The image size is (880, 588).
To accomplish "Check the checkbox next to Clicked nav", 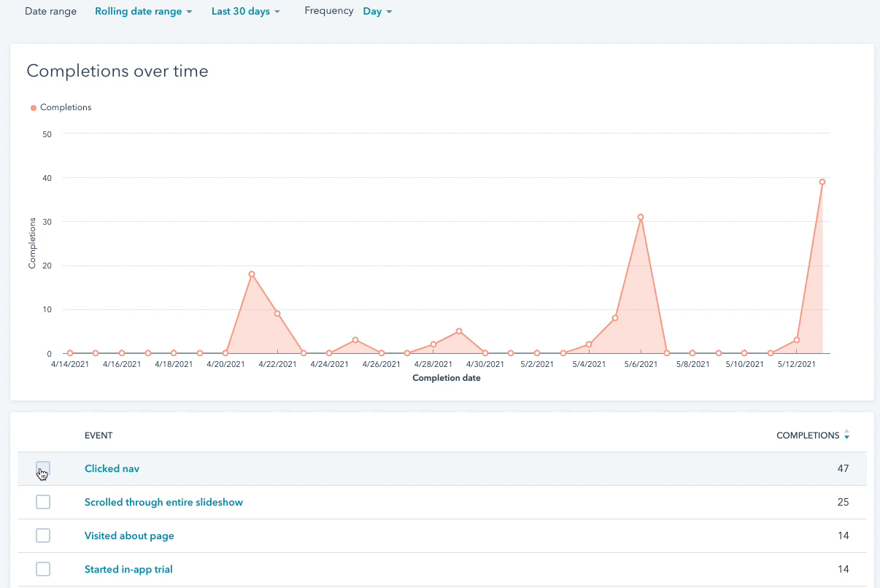I will click(43, 468).
